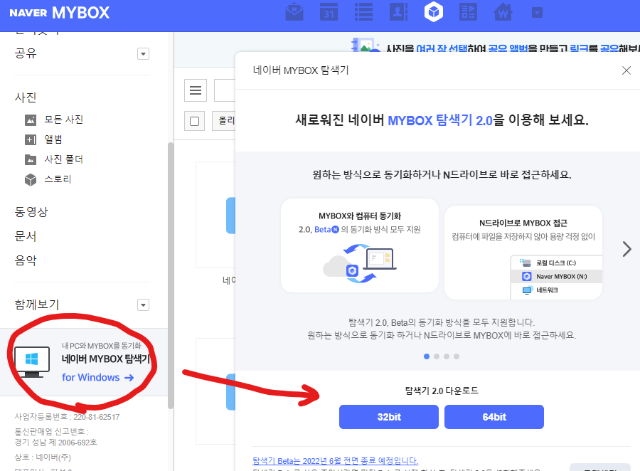Click the 사진 폴더 folder icon
This screenshot has width=640, height=471.
[31, 160]
